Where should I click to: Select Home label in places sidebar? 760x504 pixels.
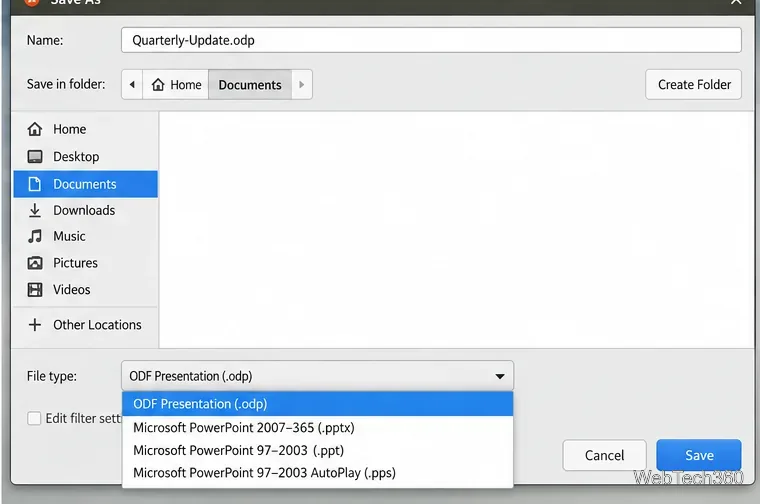pos(70,129)
